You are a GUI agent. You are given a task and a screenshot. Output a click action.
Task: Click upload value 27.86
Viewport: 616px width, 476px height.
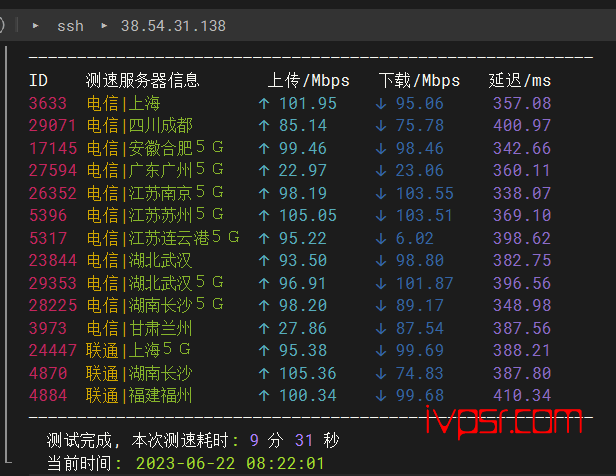point(303,328)
